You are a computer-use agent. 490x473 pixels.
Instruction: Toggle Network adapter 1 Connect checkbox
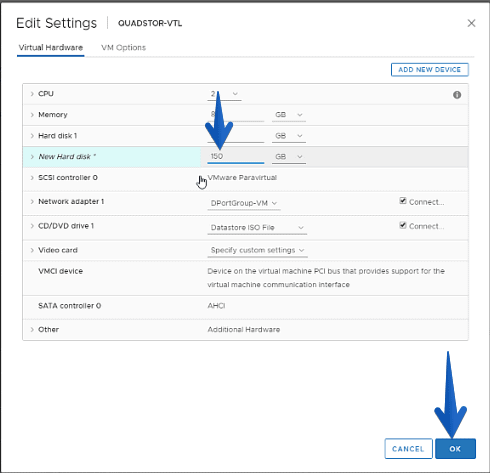tap(403, 201)
